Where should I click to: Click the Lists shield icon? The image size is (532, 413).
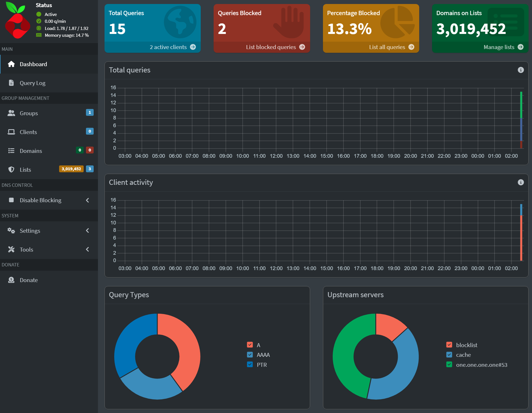point(11,170)
